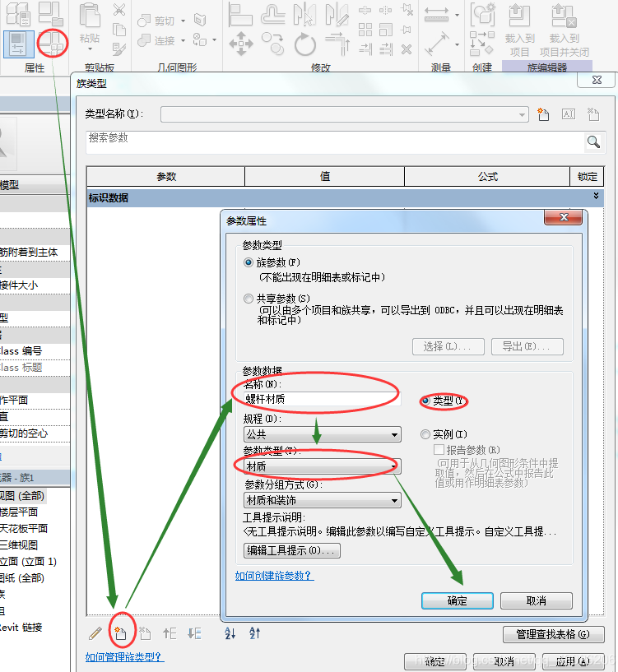Click the Match Type Properties brush icon
Screen dimensions: 618x672
point(118,49)
